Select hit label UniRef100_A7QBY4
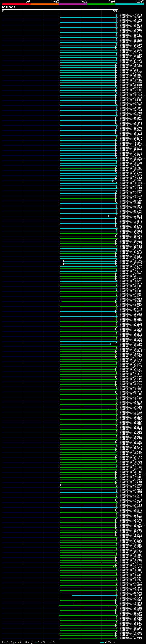 [x=131, y=263]
